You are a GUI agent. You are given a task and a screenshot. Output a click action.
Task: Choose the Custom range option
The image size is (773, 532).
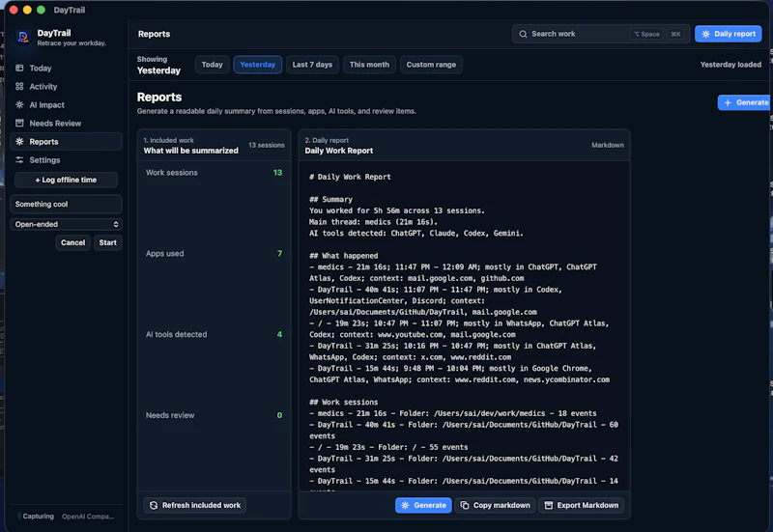click(431, 65)
